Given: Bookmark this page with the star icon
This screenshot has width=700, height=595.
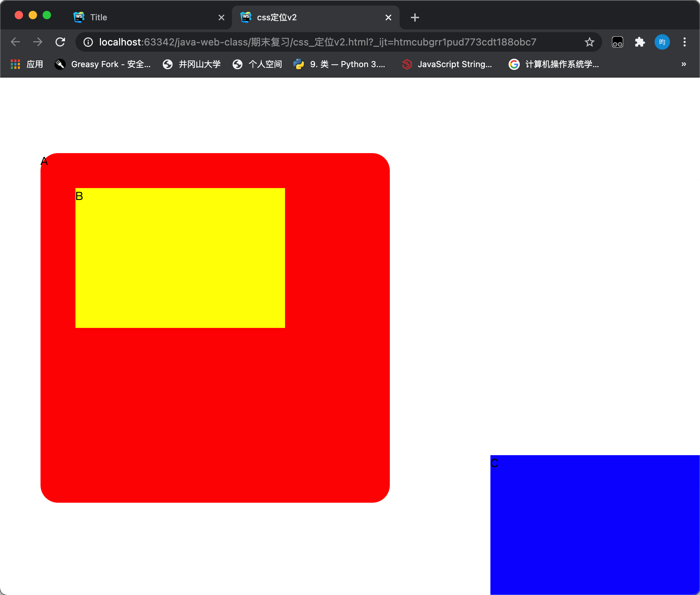Looking at the screenshot, I should [x=590, y=42].
